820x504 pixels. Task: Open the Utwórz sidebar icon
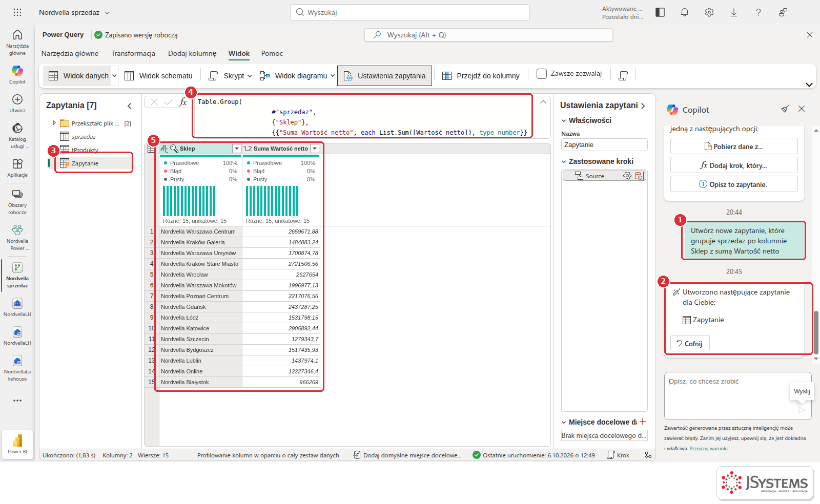tap(17, 103)
